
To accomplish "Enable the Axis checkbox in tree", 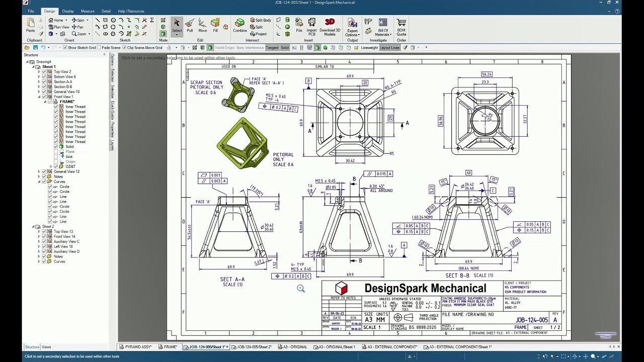I will click(56, 156).
